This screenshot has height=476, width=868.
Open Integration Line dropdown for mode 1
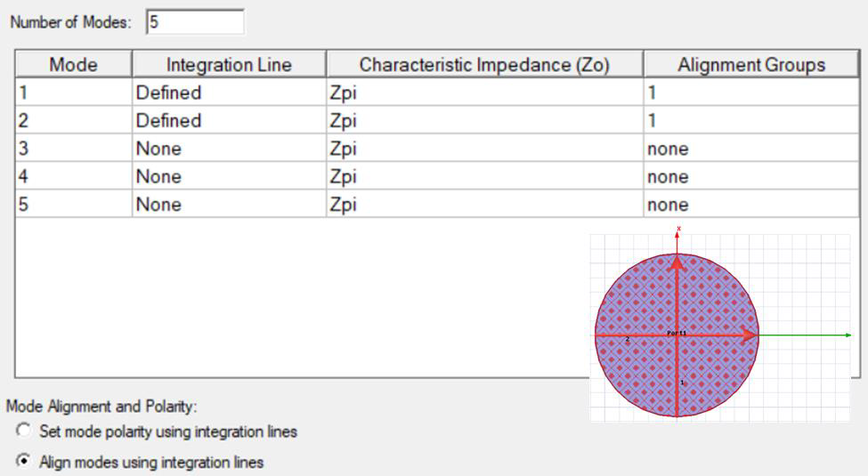pos(229,93)
